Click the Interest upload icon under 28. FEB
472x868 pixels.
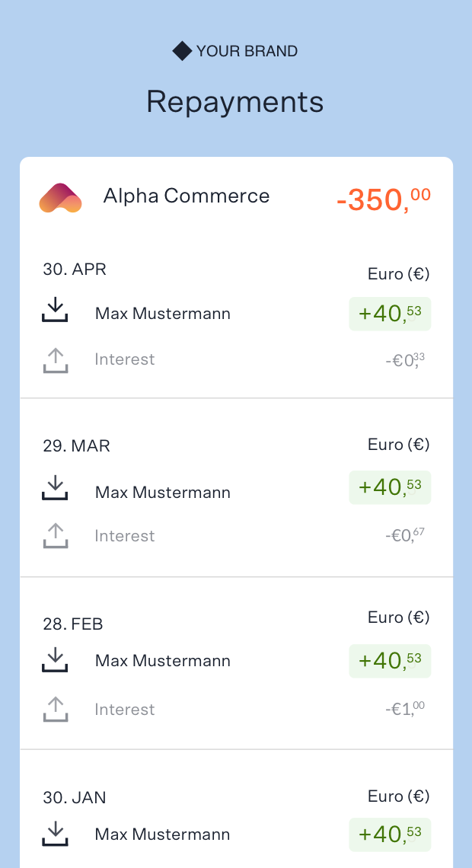54,709
